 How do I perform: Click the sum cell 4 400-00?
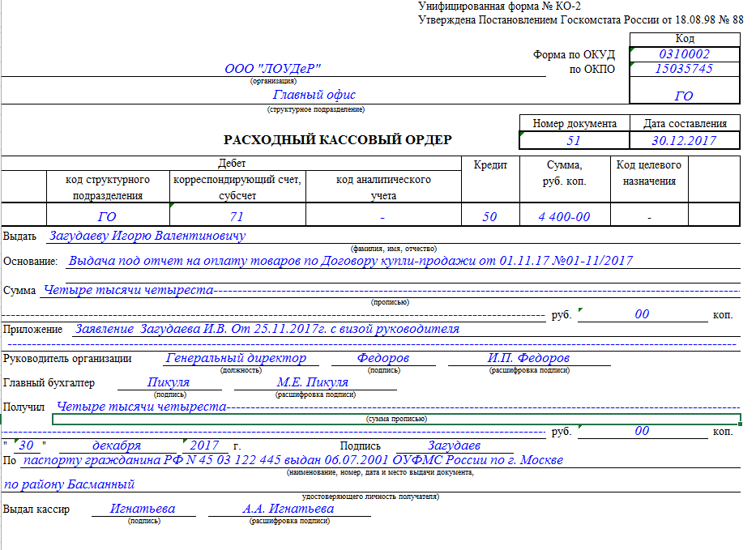coord(564,216)
